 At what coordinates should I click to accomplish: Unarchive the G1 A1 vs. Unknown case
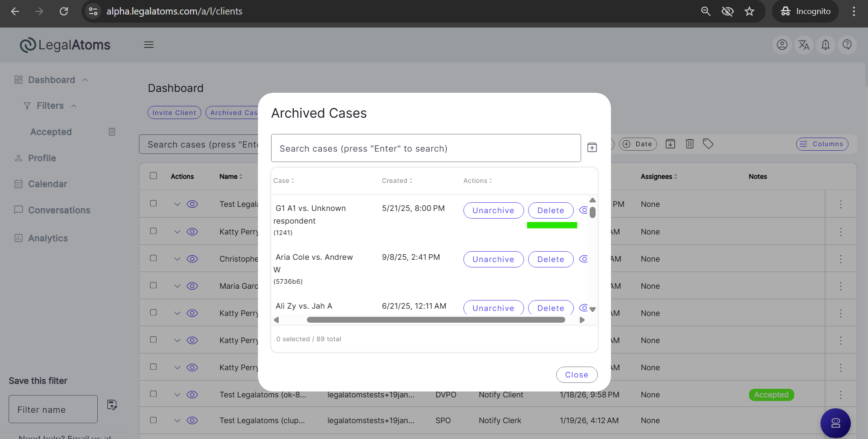(x=493, y=210)
